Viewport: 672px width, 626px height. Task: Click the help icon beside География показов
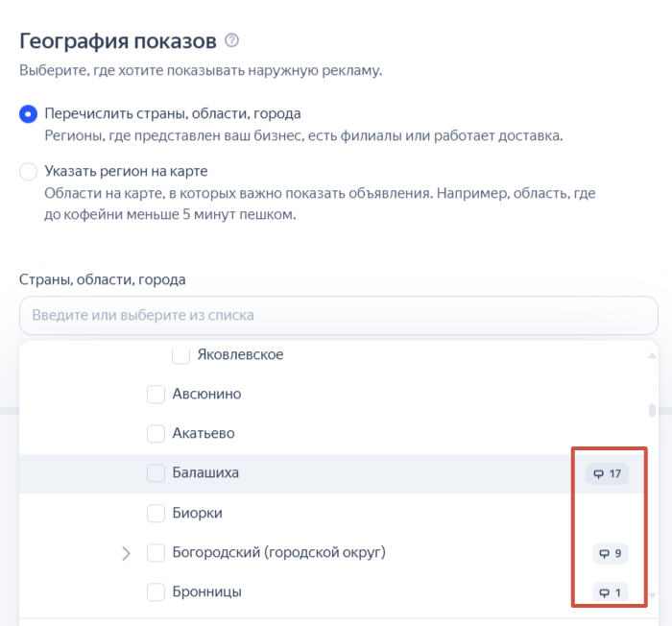pyautogui.click(x=231, y=41)
